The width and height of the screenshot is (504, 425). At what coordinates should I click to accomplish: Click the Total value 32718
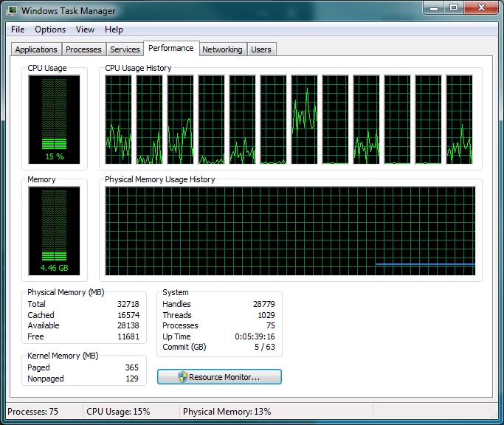click(128, 304)
